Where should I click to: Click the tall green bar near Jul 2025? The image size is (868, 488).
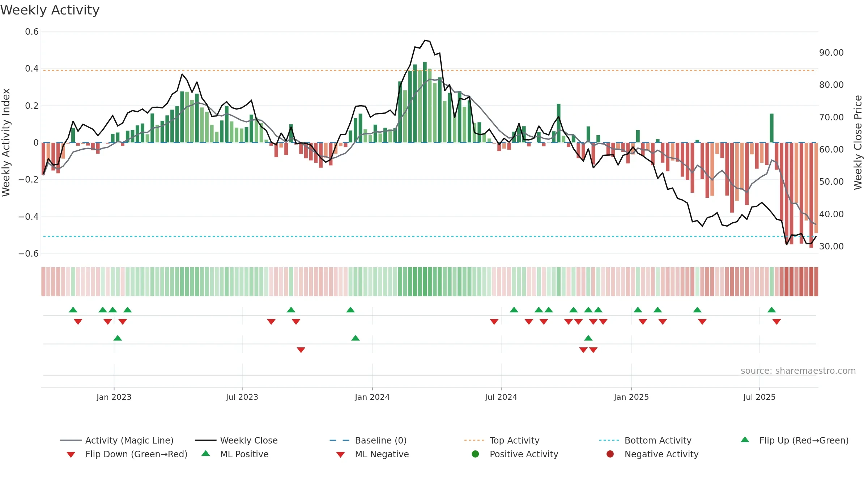click(x=772, y=128)
